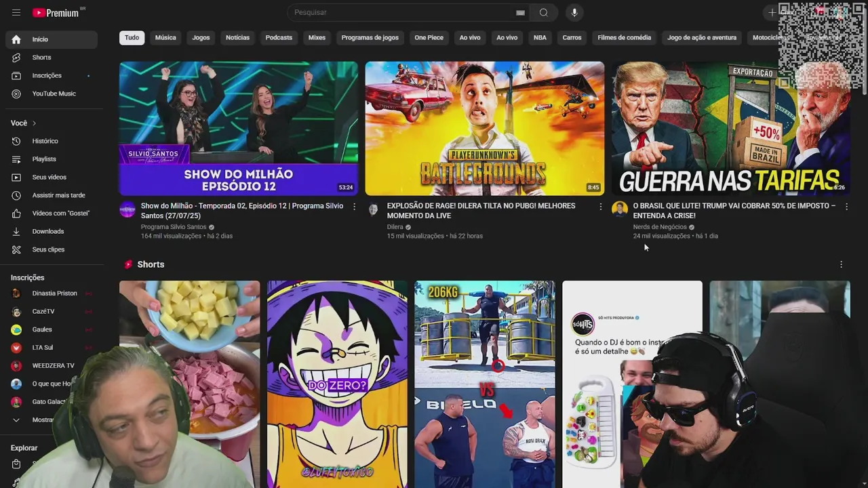
Task: Open YouTube Music sidebar icon
Action: point(16,94)
